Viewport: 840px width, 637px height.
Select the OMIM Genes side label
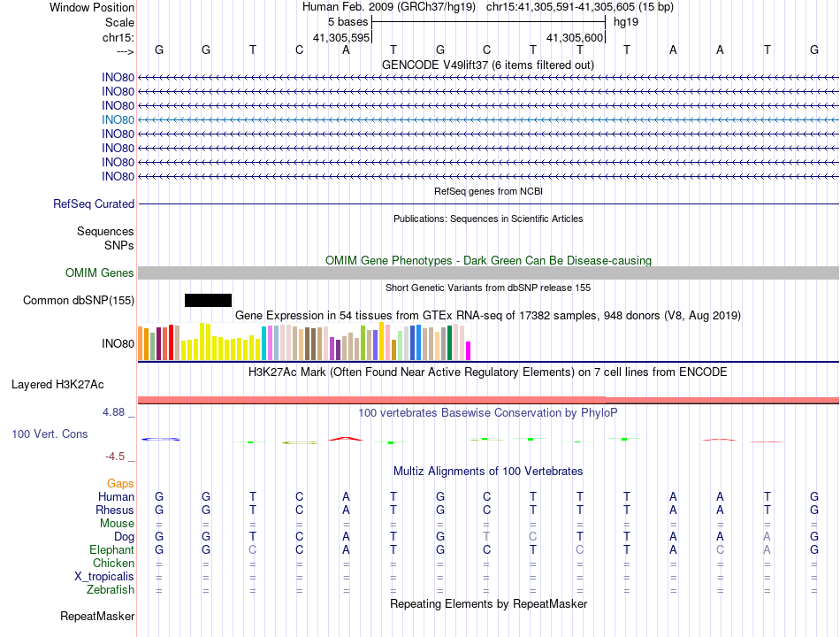[100, 272]
